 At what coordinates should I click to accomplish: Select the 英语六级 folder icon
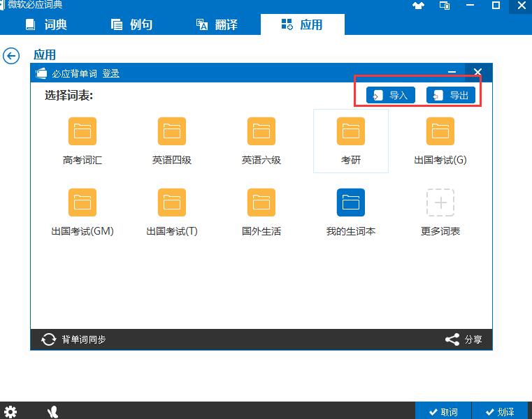(261, 131)
